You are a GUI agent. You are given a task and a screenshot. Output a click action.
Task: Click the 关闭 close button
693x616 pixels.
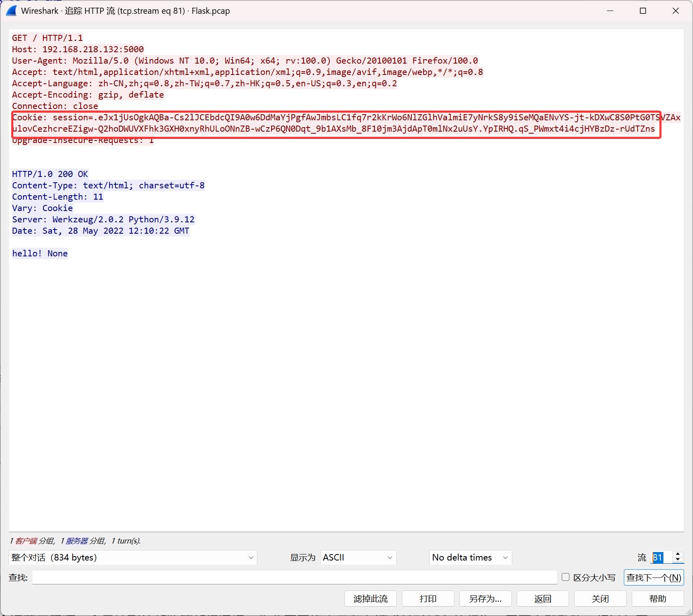(600, 599)
